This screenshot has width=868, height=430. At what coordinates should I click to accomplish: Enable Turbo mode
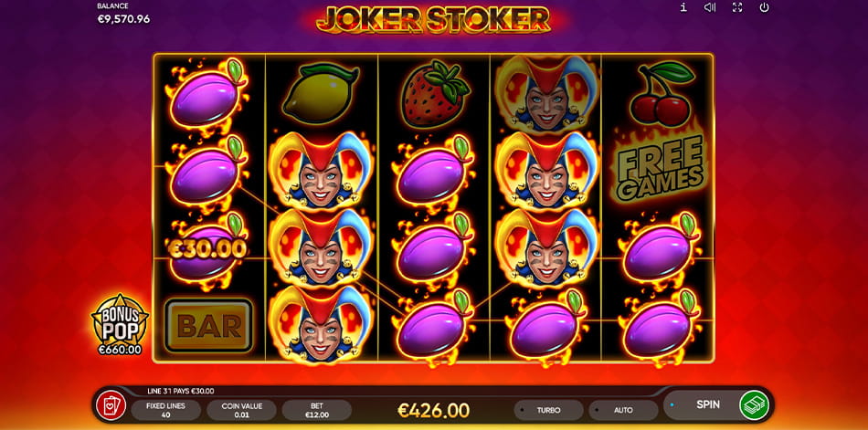pos(548,411)
